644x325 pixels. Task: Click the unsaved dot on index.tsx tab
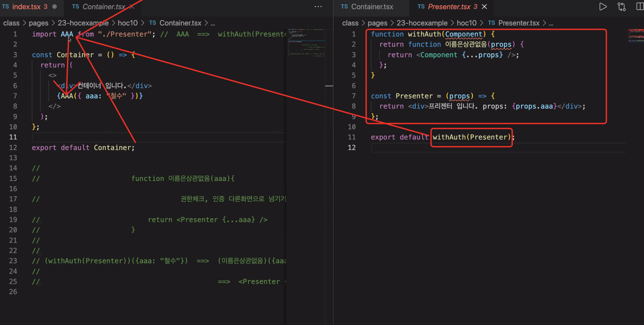click(54, 7)
